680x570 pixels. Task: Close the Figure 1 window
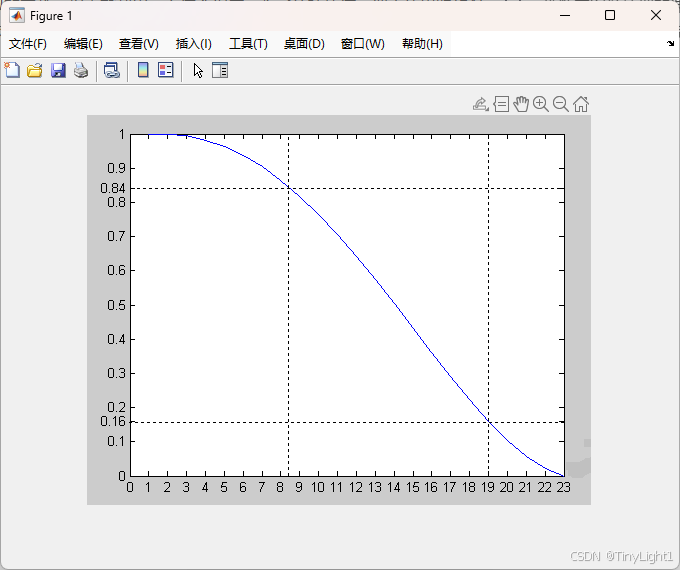tap(656, 16)
